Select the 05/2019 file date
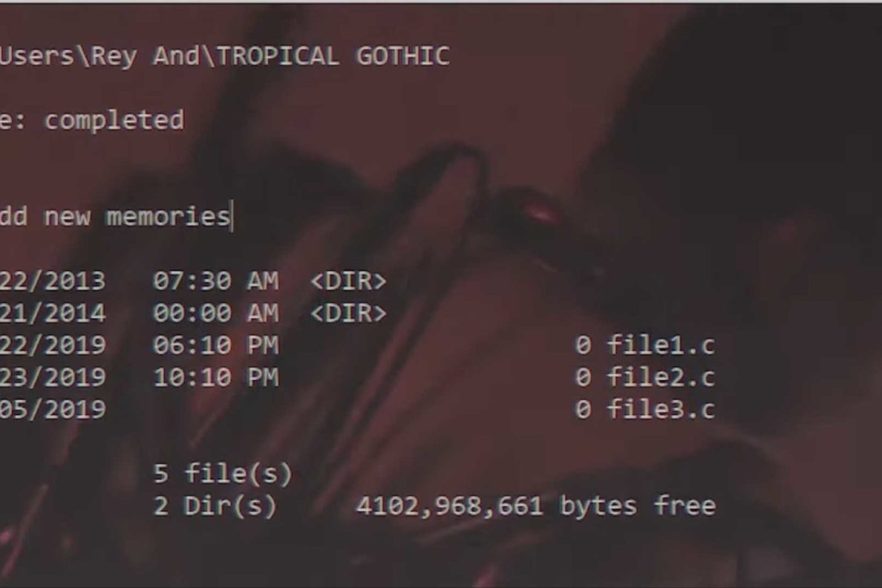The width and height of the screenshot is (882, 588). (52, 410)
